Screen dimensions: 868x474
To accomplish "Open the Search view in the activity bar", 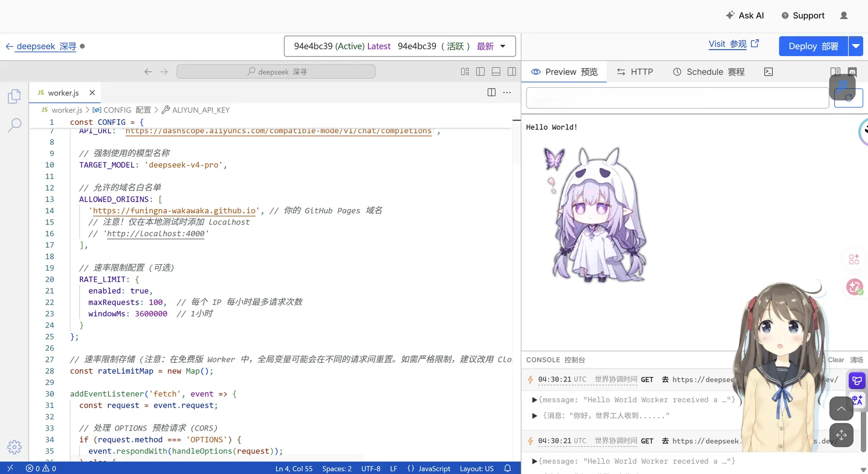I will point(14,125).
